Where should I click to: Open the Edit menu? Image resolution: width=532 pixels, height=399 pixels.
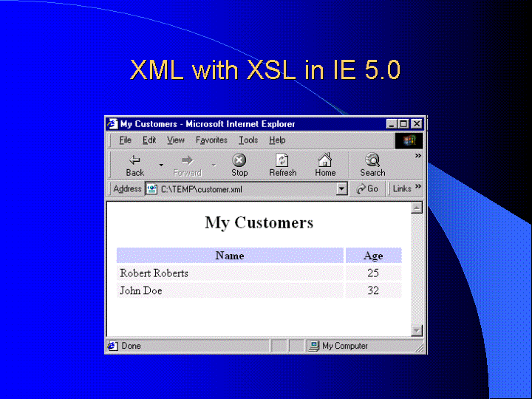149,140
